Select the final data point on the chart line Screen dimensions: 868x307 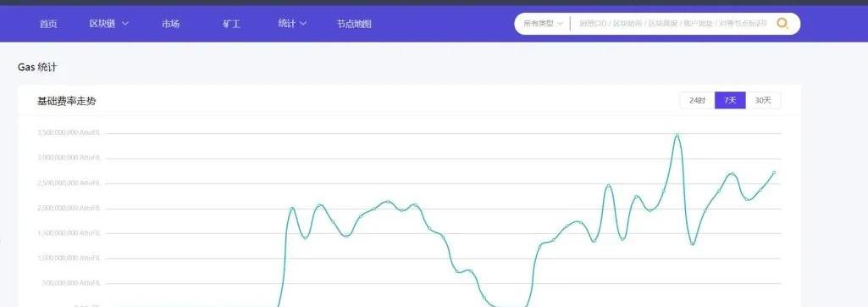[x=774, y=173]
